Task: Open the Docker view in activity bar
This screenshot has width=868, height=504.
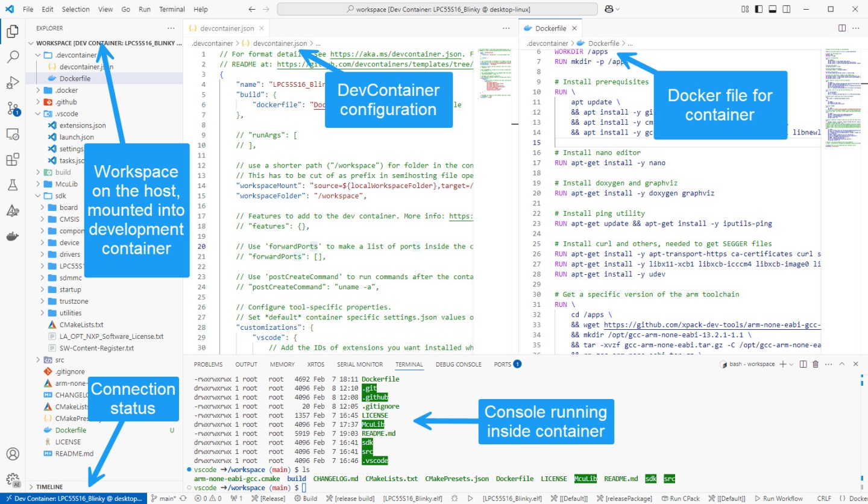Action: click(12, 236)
